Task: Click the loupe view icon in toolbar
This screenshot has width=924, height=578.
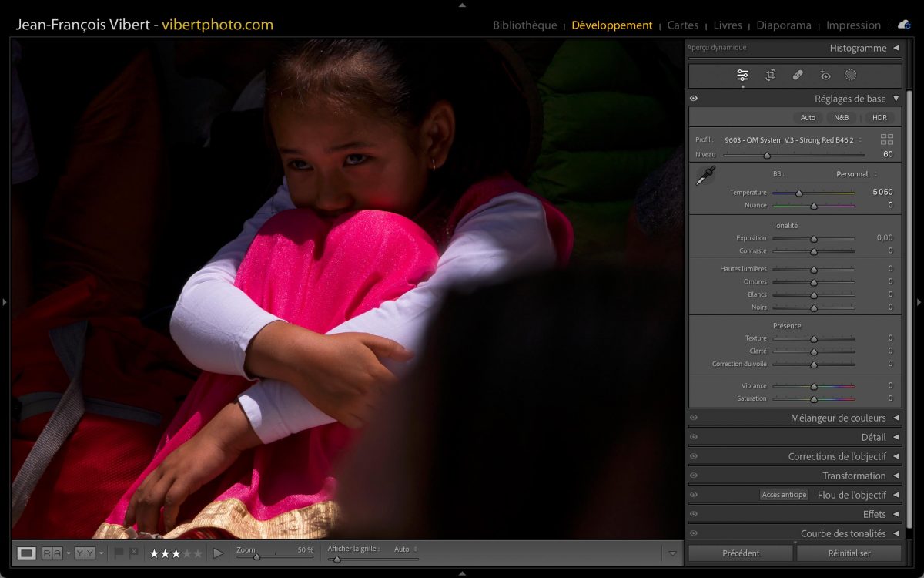Action: tap(27, 553)
